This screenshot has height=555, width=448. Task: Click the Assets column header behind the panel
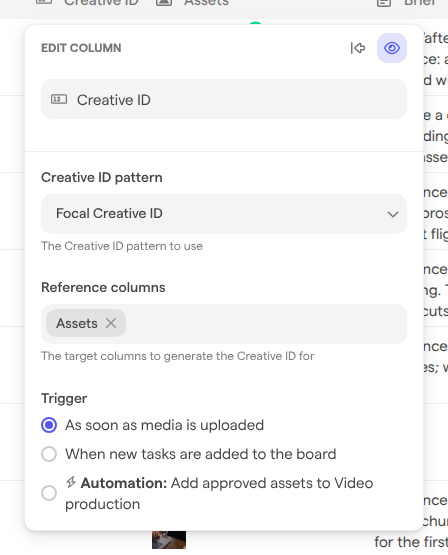pos(206,3)
